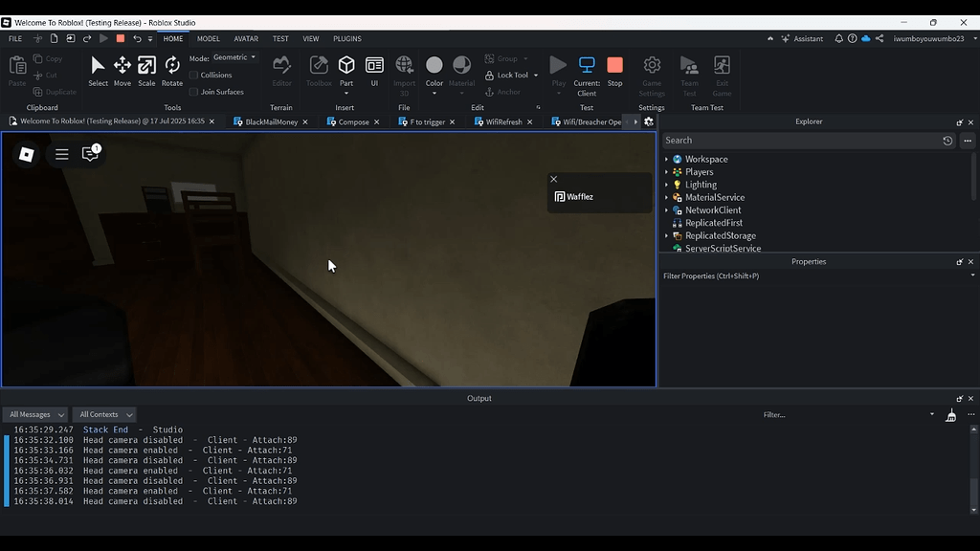Open the BlackMailMoney script tab

click(271, 121)
